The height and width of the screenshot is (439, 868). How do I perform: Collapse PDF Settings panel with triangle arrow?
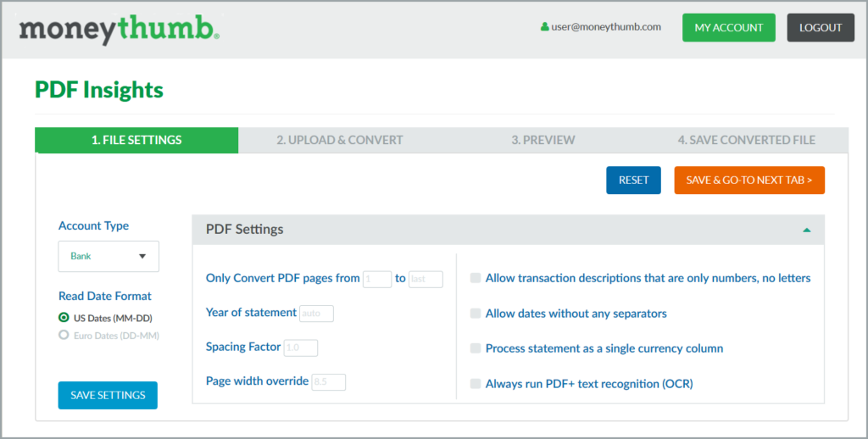click(x=807, y=230)
